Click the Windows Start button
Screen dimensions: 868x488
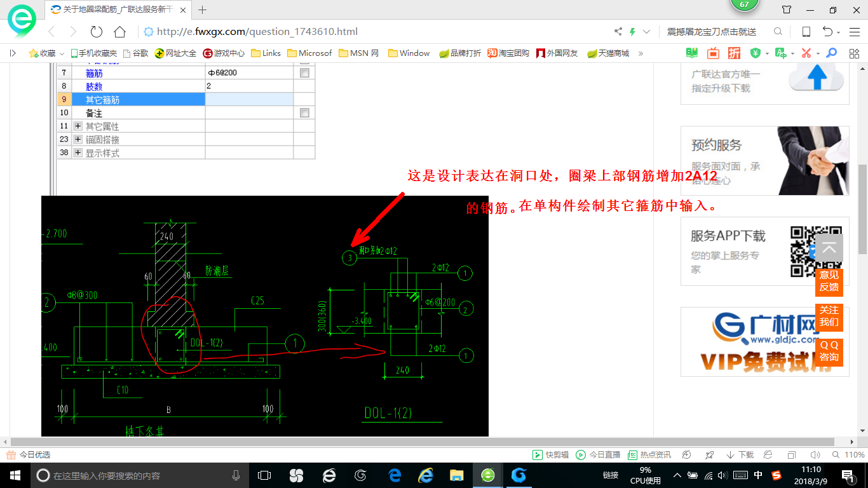coord(15,475)
